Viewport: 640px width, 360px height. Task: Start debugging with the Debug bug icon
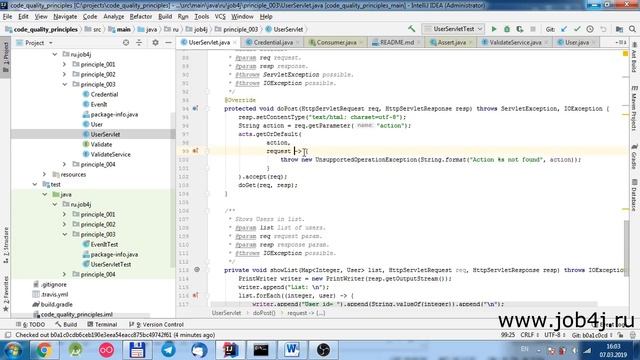(x=507, y=29)
